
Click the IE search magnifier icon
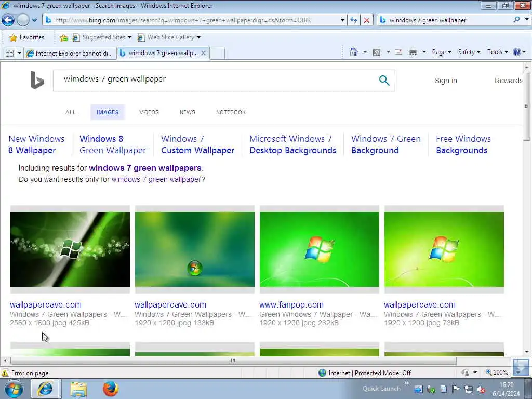click(517, 20)
